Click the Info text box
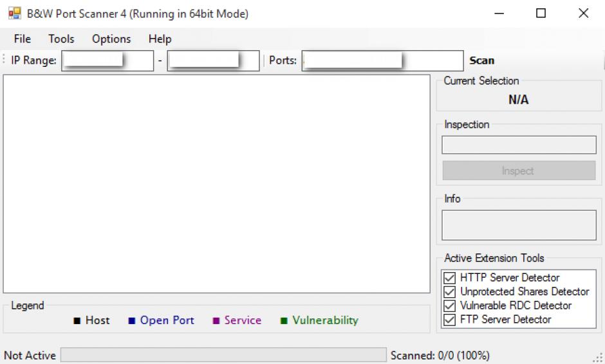 [x=519, y=225]
